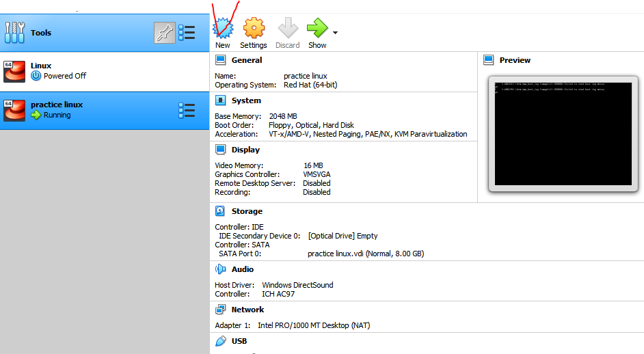The width and height of the screenshot is (644, 354).
Task: Click the name value 'practice linux'
Action: click(305, 76)
